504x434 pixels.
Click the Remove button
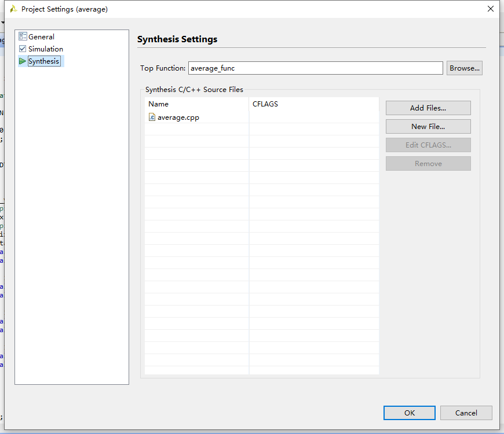[428, 164]
